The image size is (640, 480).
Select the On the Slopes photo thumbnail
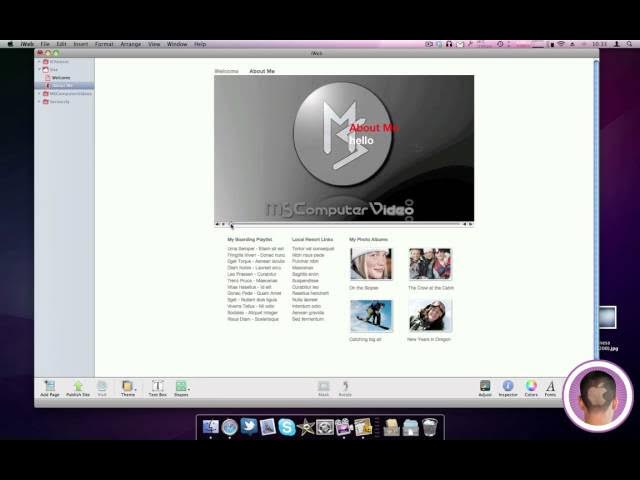pyautogui.click(x=371, y=264)
